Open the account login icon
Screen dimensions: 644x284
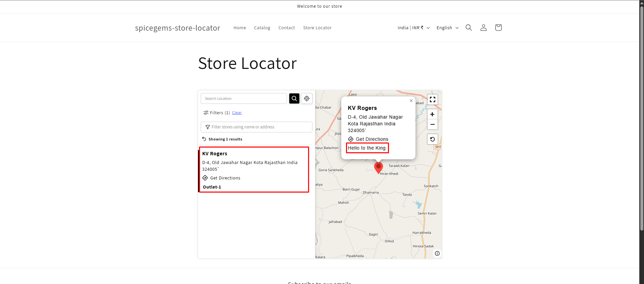coord(484,28)
